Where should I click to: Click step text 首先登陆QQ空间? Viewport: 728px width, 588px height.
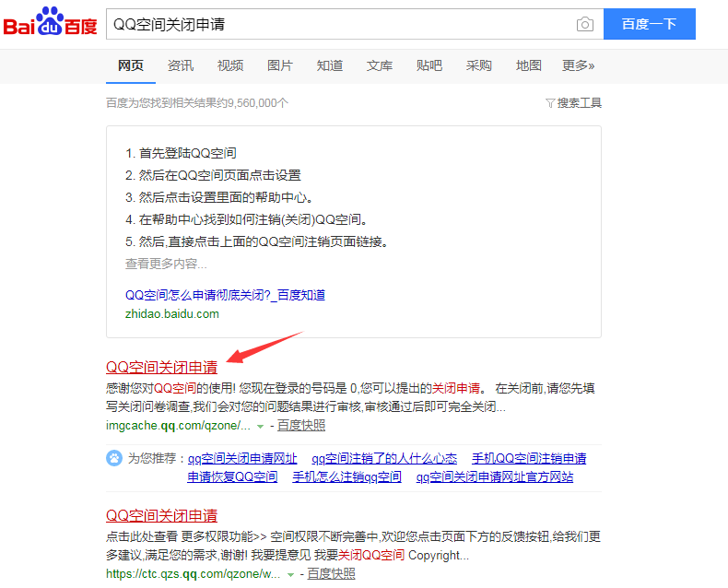[x=188, y=153]
